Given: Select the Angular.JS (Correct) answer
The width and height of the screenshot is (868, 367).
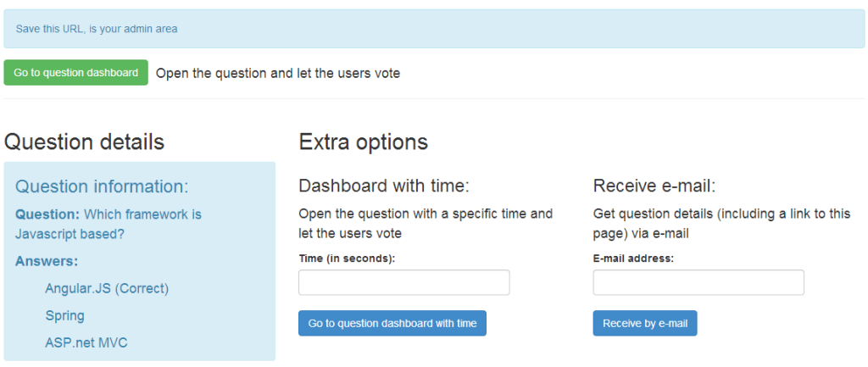Looking at the screenshot, I should click(107, 288).
